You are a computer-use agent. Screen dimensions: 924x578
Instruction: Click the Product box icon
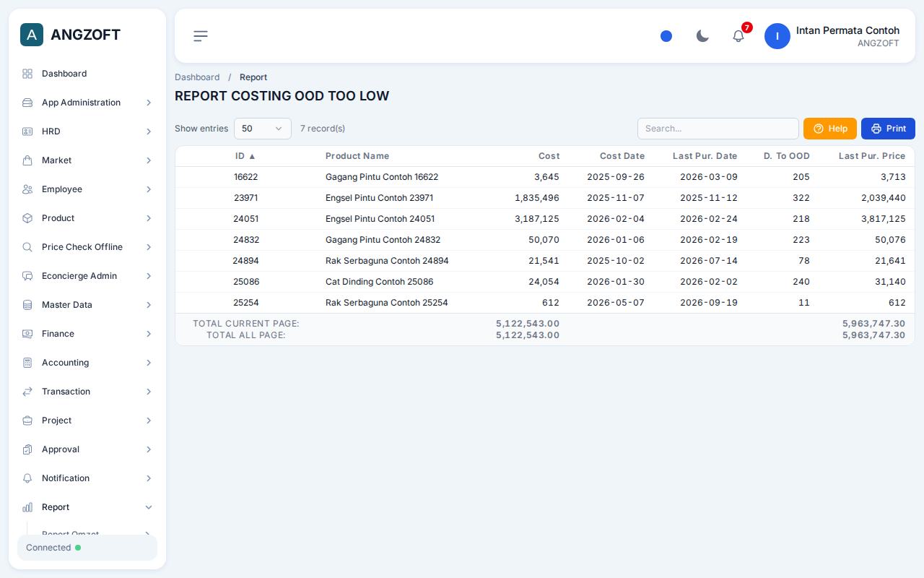coord(27,218)
